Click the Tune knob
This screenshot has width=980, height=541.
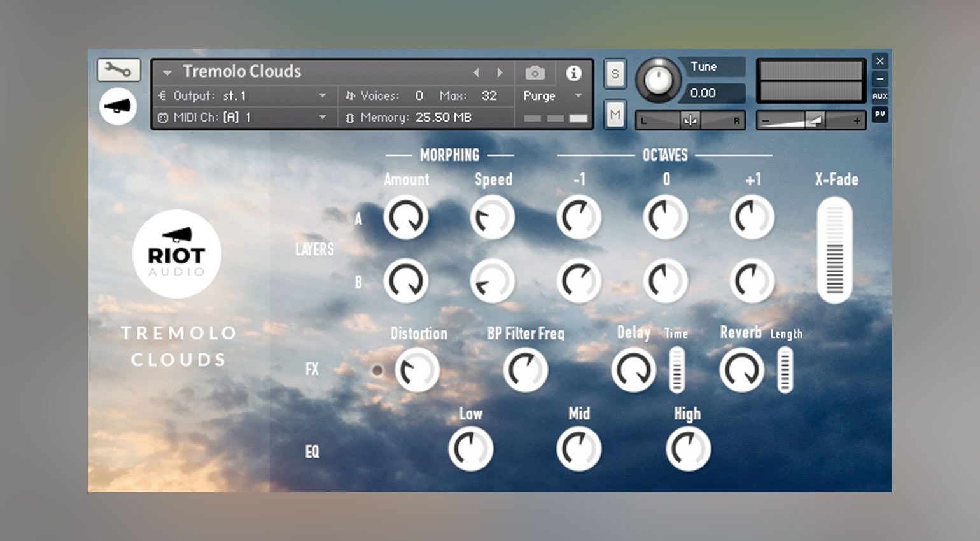pyautogui.click(x=659, y=80)
